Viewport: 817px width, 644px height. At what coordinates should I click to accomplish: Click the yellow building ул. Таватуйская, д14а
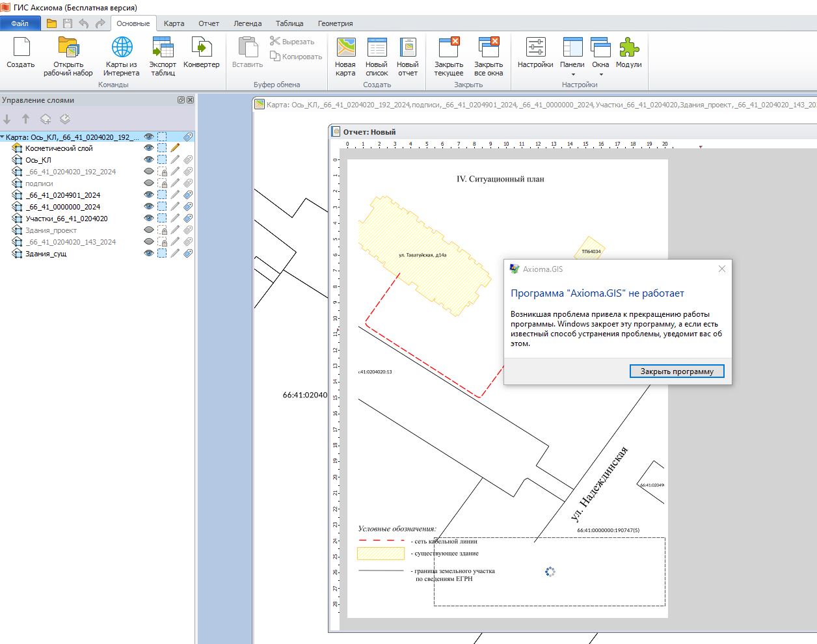pos(423,256)
